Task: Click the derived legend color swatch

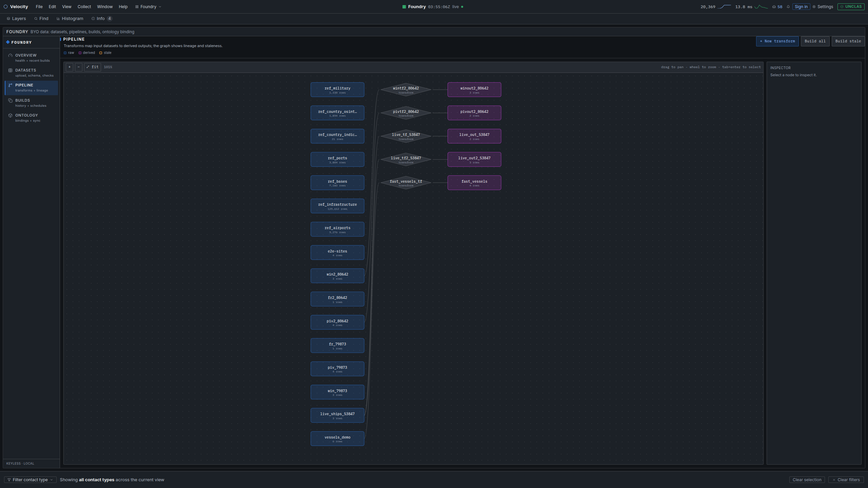Action: click(x=80, y=53)
